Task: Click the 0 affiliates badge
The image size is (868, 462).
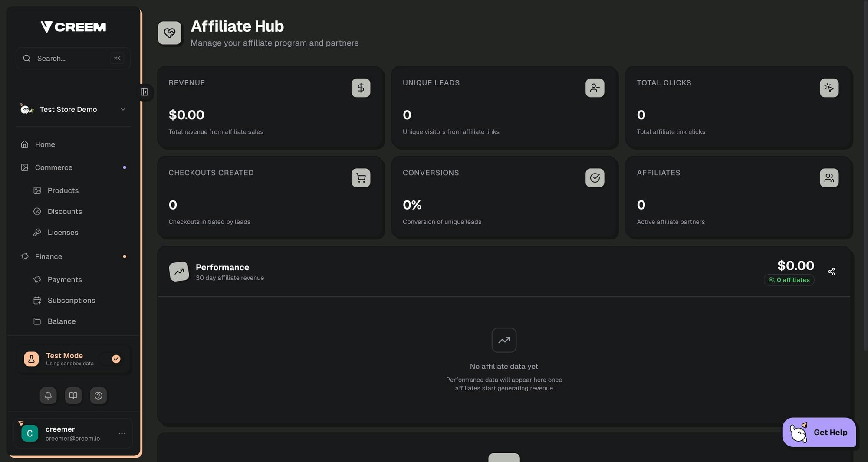Action: tap(789, 280)
